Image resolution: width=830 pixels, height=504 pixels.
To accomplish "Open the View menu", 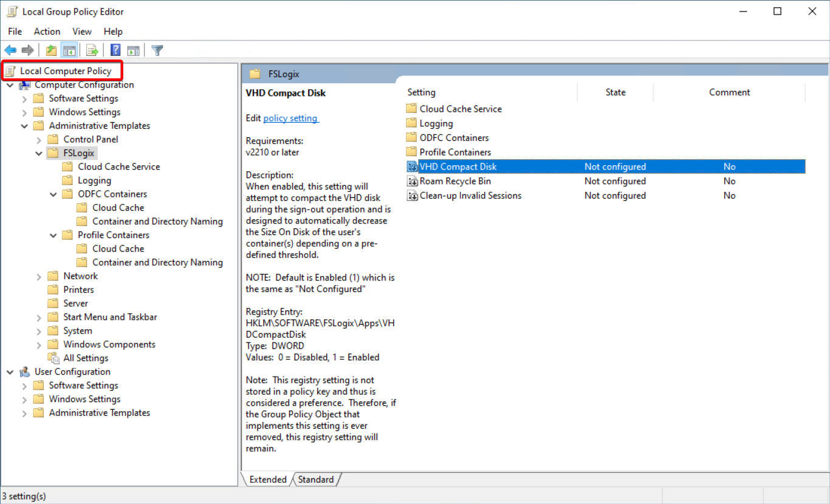I will [81, 31].
